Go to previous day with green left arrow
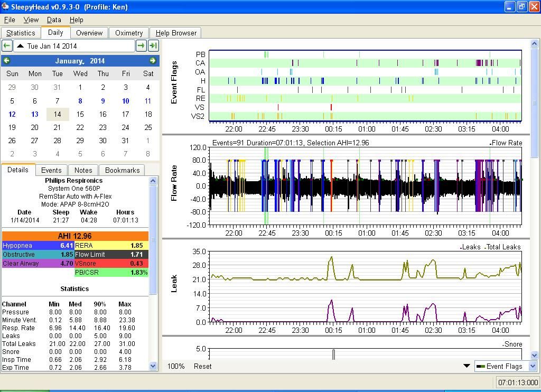 (x=7, y=46)
